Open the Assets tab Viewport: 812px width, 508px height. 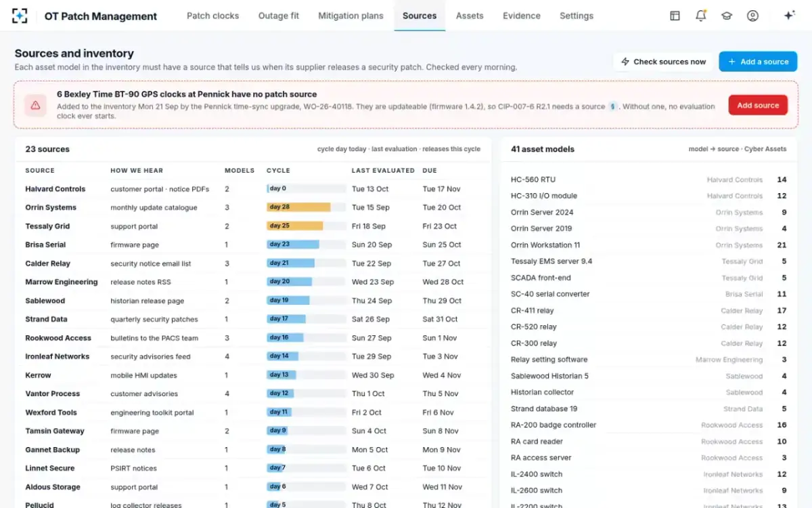coord(470,16)
